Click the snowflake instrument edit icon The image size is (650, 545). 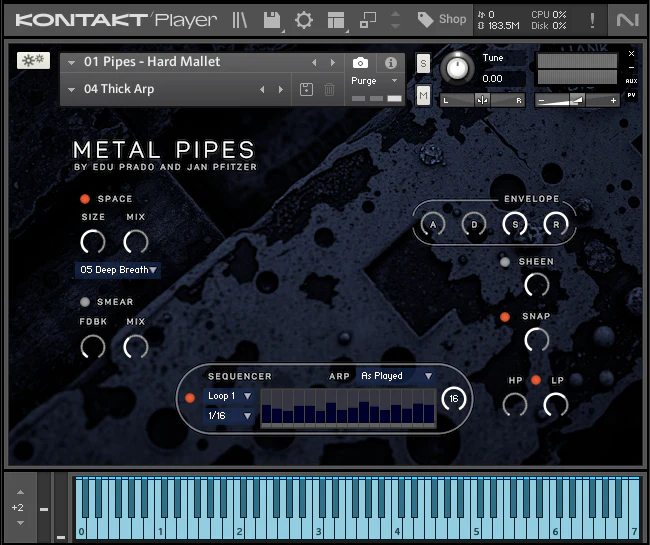tap(33, 61)
